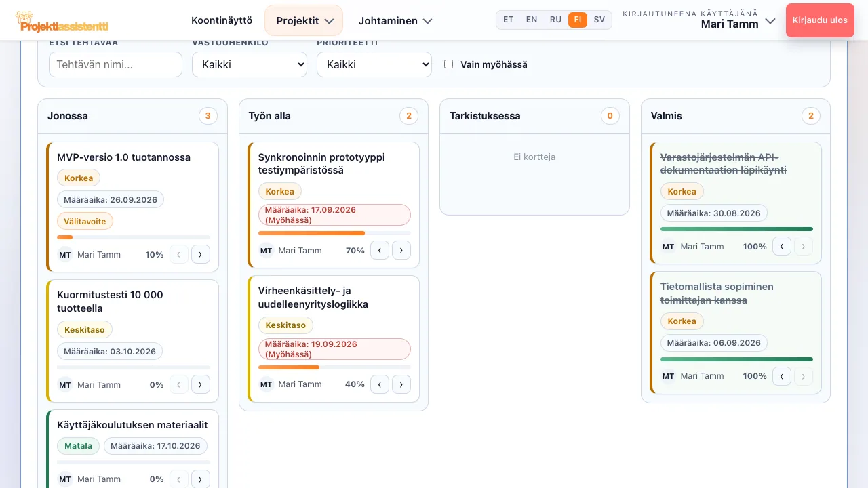
Task: Open the Prioriteetti dropdown
Action: pos(374,64)
